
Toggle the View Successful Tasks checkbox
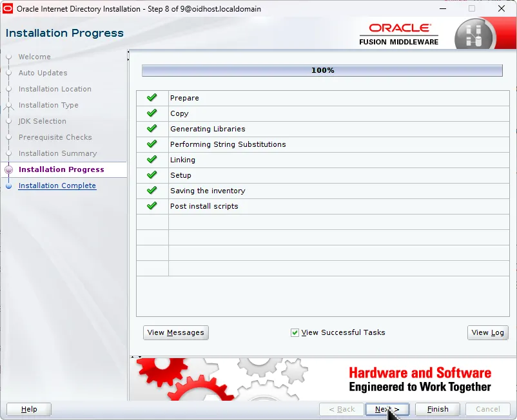[295, 332]
